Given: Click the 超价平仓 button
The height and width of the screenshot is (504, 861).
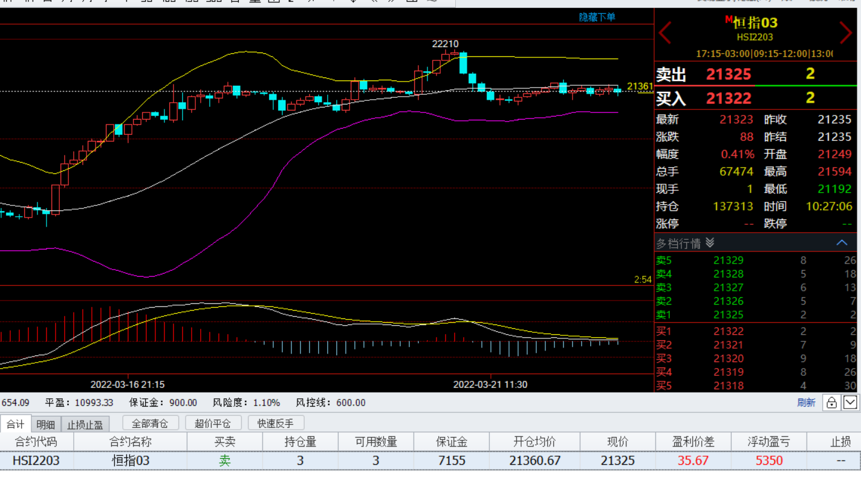Looking at the screenshot, I should tap(213, 423).
